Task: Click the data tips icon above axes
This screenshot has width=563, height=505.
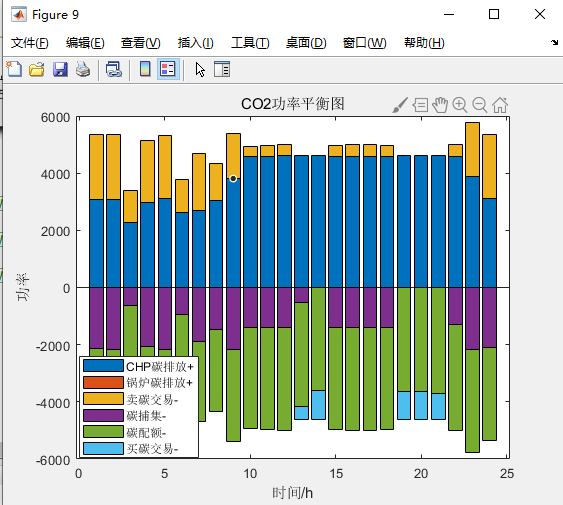Action: point(420,105)
